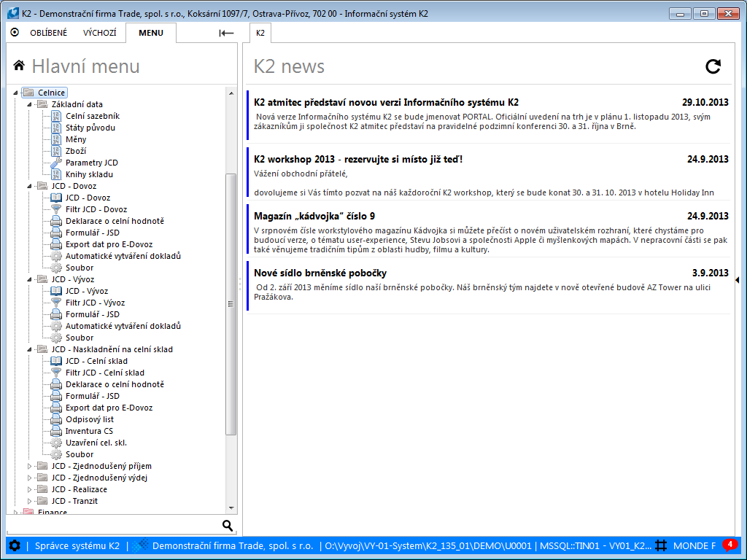Click the Odpisový list printer icon
The image size is (747, 560).
pos(56,419)
